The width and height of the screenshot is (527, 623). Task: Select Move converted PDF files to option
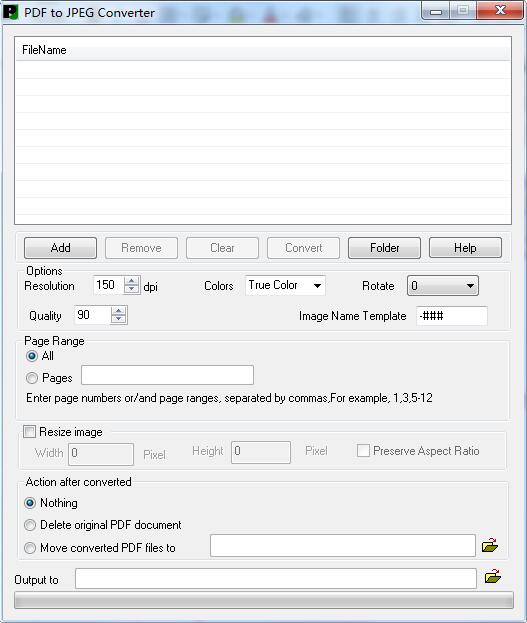pos(30,548)
